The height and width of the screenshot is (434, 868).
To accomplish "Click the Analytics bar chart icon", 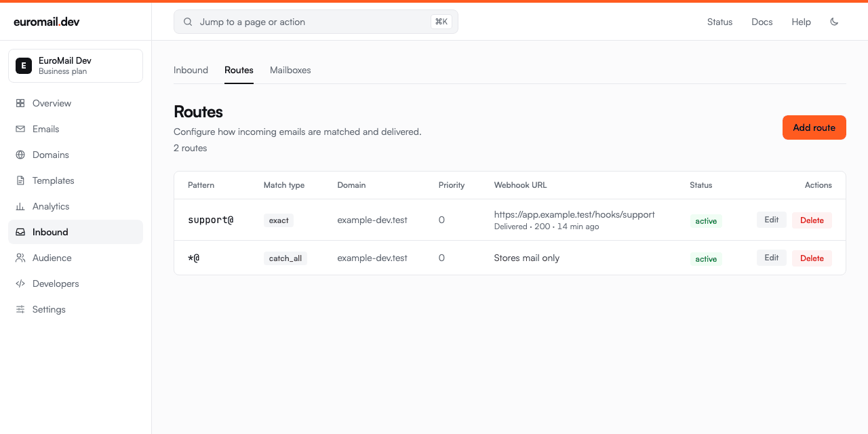I will tap(20, 206).
